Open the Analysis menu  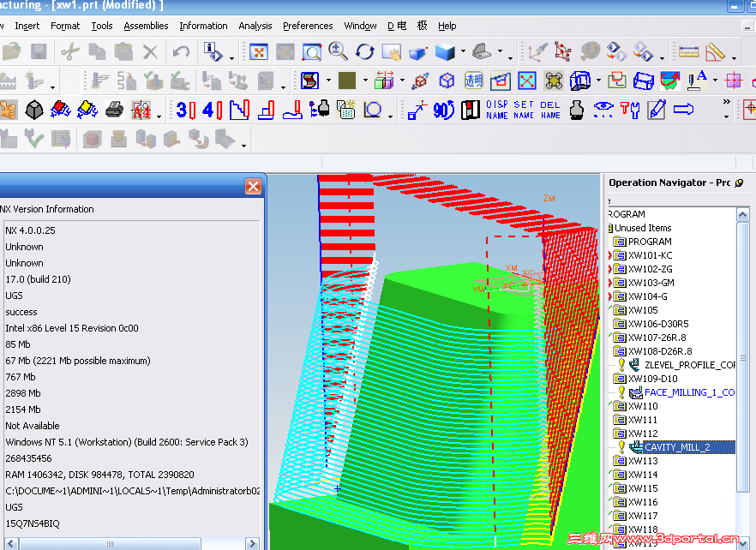(x=255, y=26)
